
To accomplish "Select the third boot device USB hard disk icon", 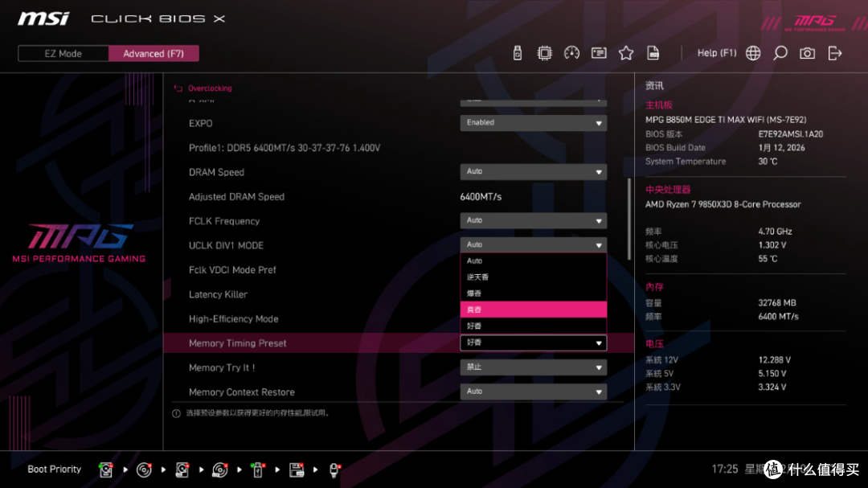I will [x=182, y=470].
